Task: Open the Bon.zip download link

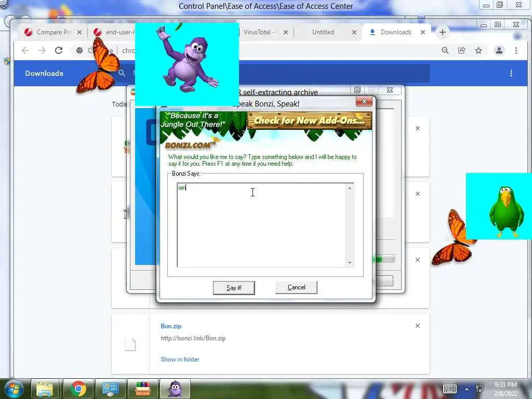Action: (171, 326)
